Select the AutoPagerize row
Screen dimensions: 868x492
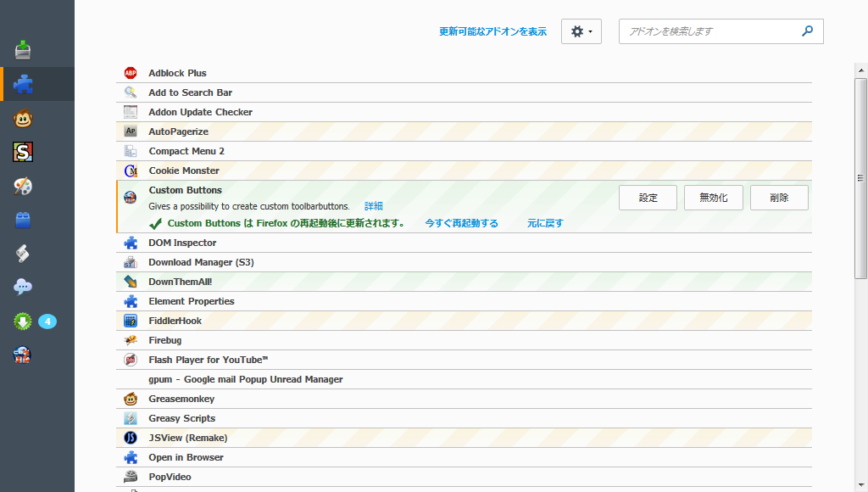point(464,131)
